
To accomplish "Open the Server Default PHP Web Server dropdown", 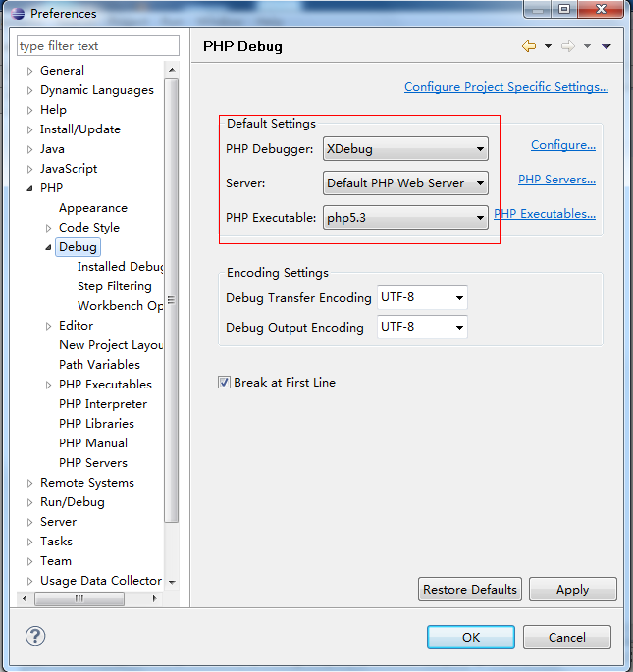I will click(x=405, y=183).
